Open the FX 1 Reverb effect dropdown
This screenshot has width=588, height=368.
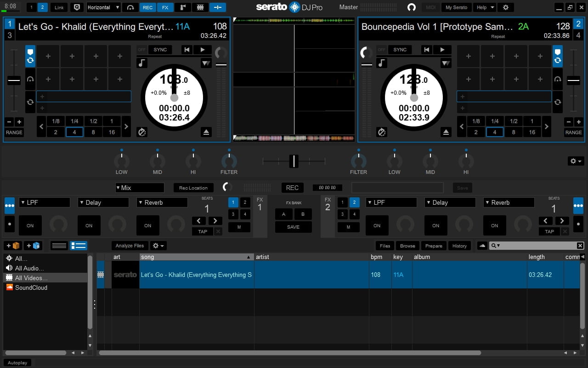pos(162,202)
